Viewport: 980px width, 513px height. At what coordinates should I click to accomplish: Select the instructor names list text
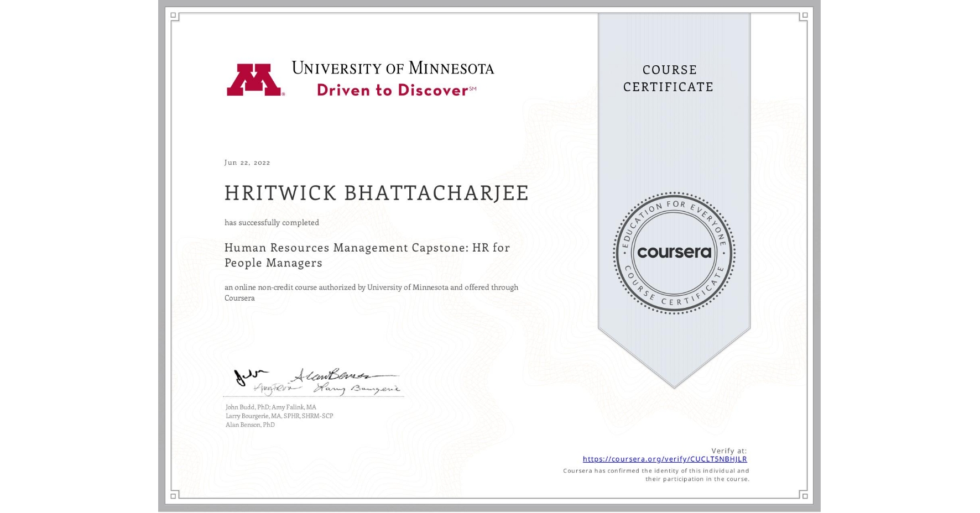coord(279,416)
